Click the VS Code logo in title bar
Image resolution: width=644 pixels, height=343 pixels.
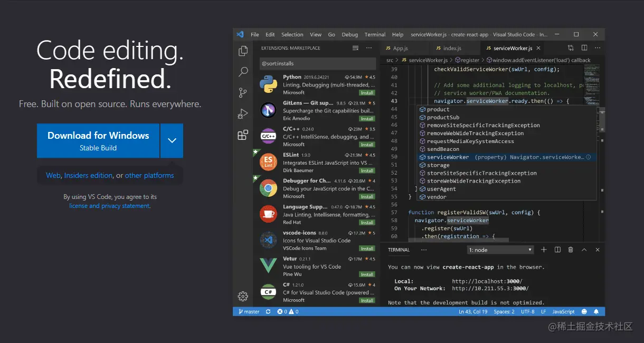[x=240, y=34]
